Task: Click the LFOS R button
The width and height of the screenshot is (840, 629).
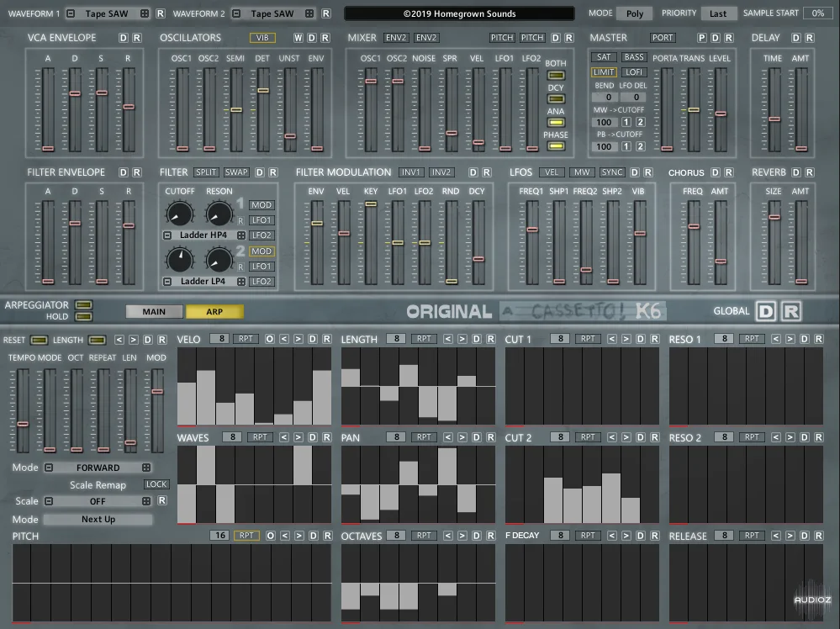Action: point(648,172)
